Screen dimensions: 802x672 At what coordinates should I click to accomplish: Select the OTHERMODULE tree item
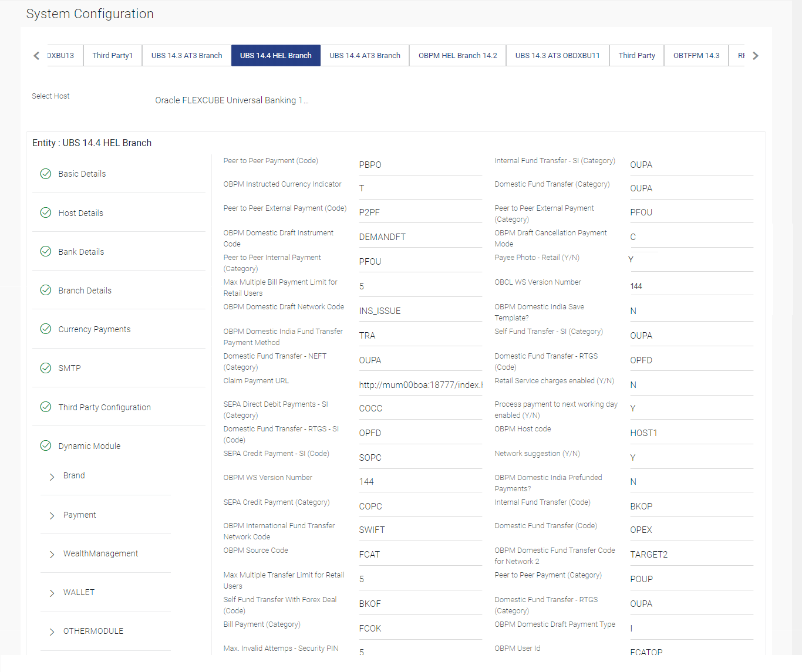pyautogui.click(x=93, y=631)
